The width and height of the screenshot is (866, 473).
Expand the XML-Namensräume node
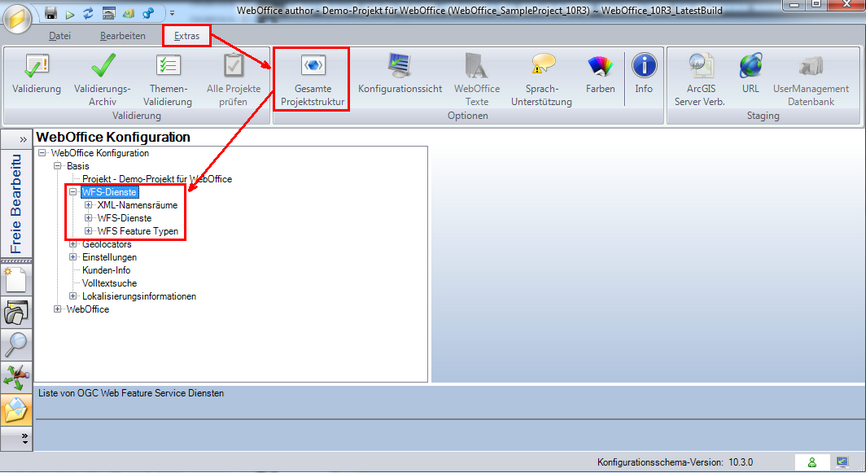tap(88, 205)
